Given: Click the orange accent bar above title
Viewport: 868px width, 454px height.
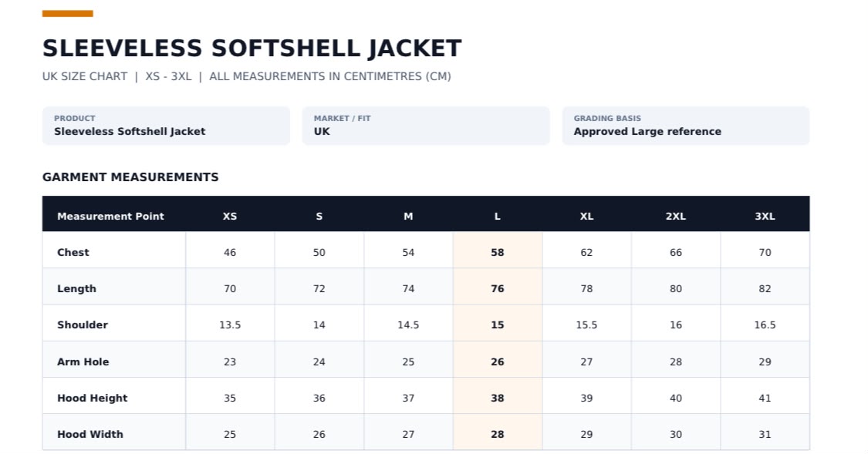Looking at the screenshot, I should pyautogui.click(x=68, y=13).
